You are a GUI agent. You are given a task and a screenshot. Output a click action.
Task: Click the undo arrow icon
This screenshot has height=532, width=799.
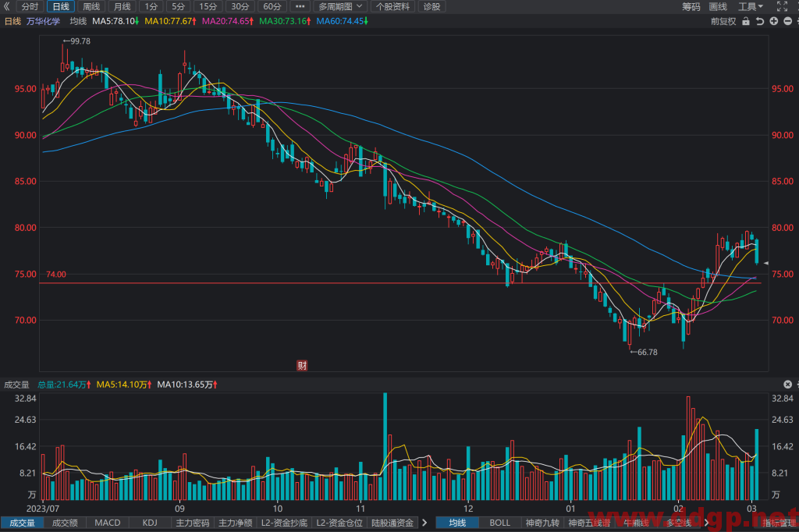click(x=760, y=21)
